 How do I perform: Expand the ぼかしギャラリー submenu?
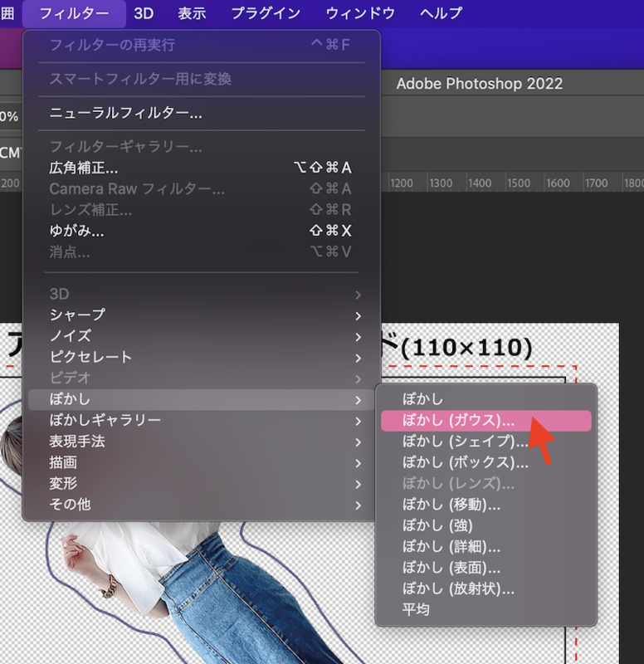click(105, 420)
